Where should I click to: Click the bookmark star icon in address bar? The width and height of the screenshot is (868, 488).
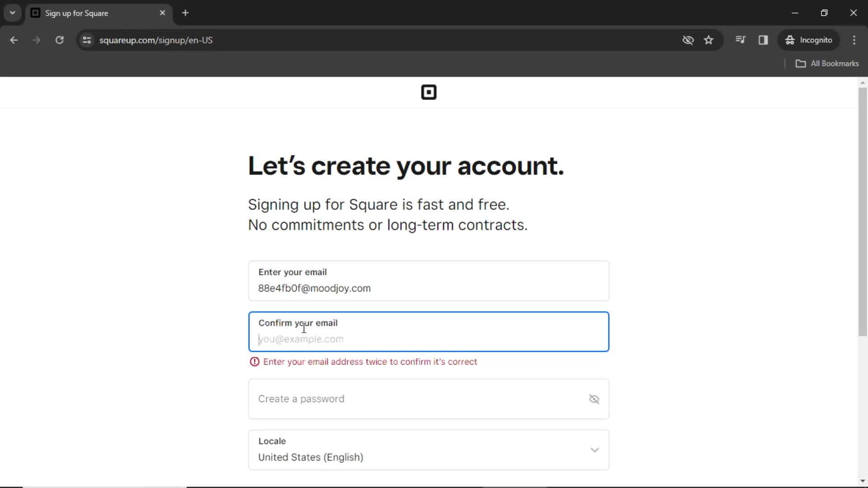709,40
